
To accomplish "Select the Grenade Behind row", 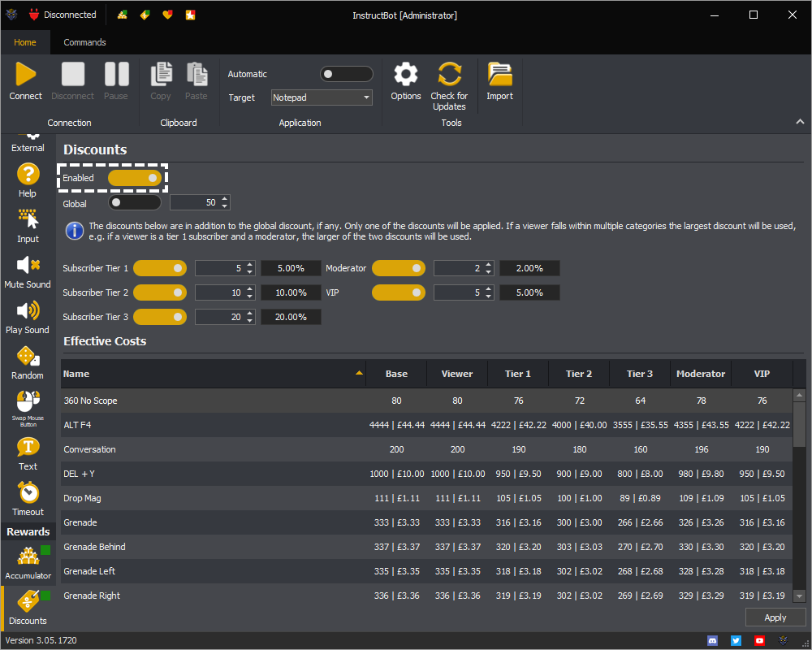I will click(x=426, y=547).
